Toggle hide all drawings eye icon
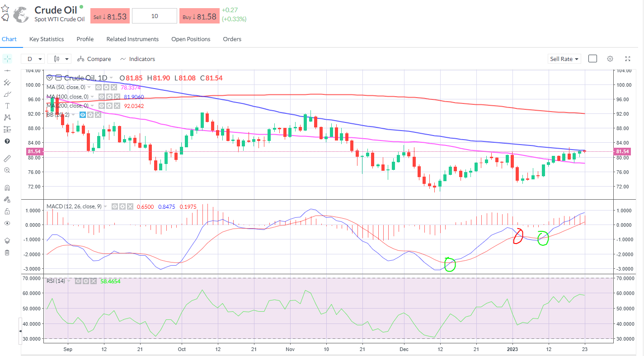 coord(7,223)
